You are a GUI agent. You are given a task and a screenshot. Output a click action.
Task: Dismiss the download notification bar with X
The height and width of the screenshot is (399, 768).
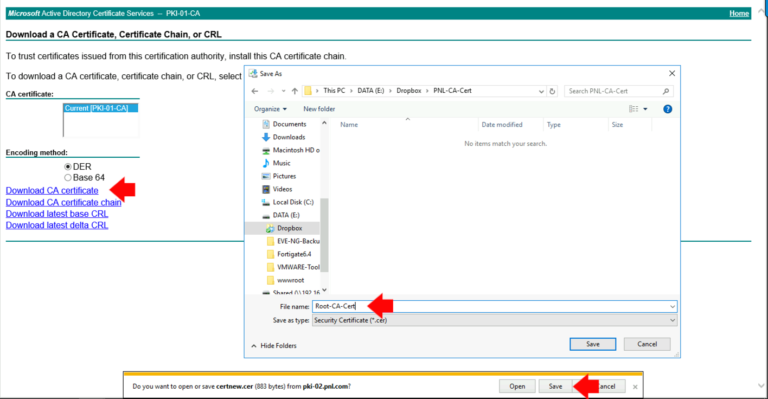pyautogui.click(x=635, y=387)
